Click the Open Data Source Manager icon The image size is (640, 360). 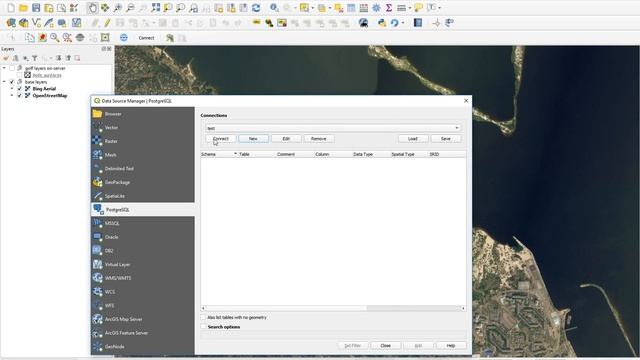pos(11,23)
